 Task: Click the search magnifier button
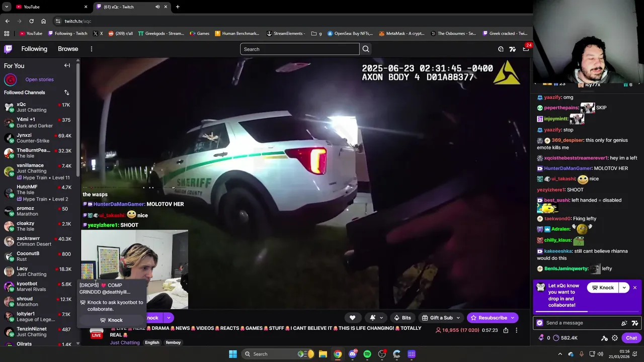(366, 49)
